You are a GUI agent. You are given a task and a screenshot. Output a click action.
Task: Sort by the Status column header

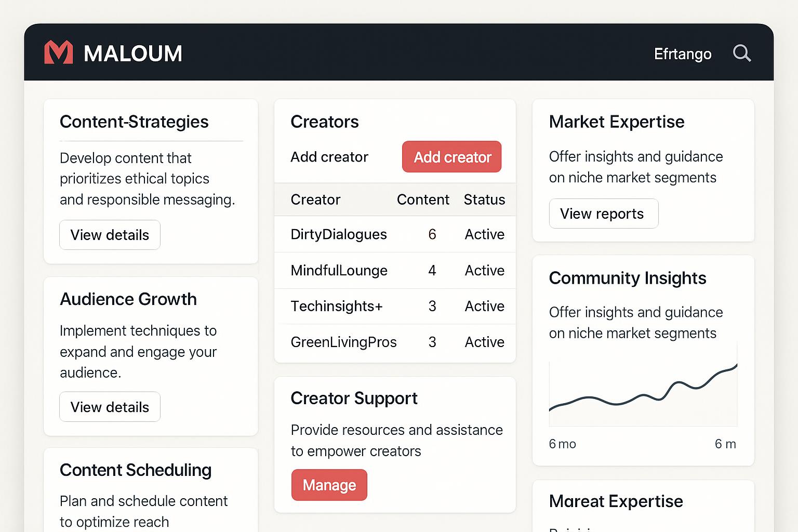[x=484, y=199]
